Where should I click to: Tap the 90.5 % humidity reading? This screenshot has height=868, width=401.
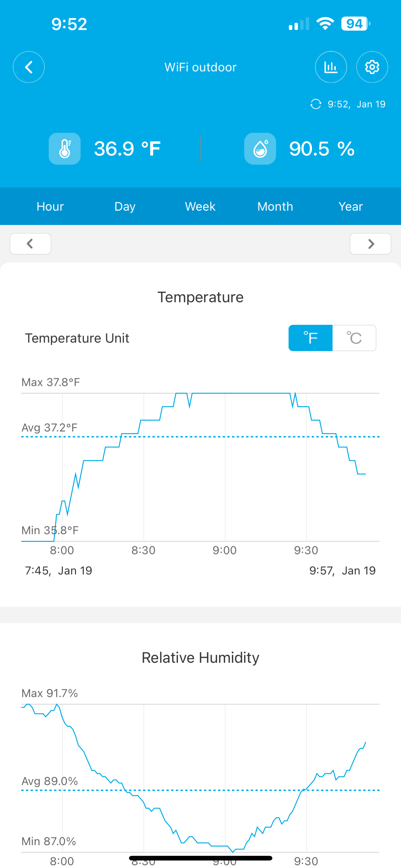(322, 149)
